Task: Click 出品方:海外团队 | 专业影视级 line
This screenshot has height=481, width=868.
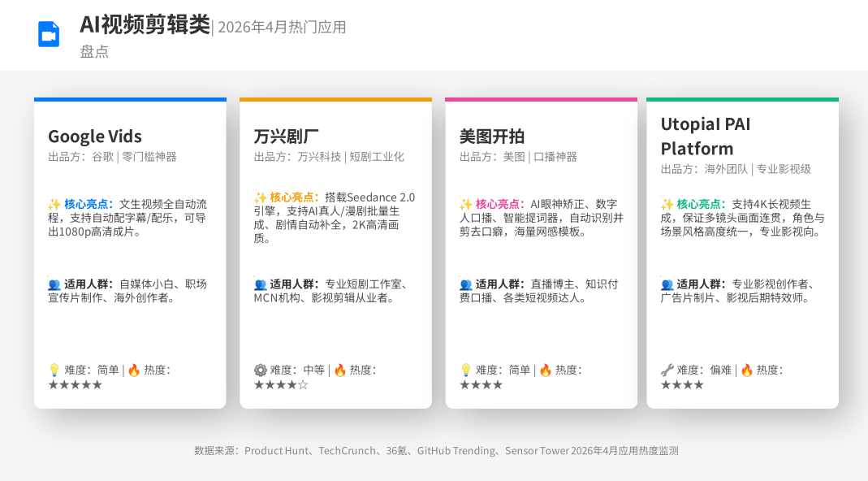Action: pyautogui.click(x=736, y=169)
